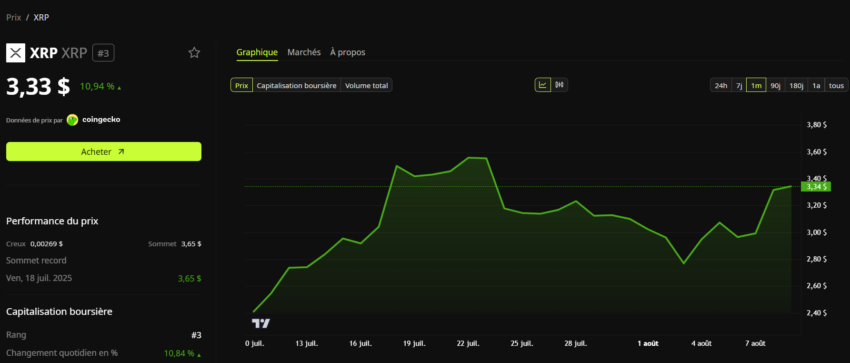Select Capitalisation boursière chart toggle
Viewport: 850px width, 363px height.
click(297, 86)
